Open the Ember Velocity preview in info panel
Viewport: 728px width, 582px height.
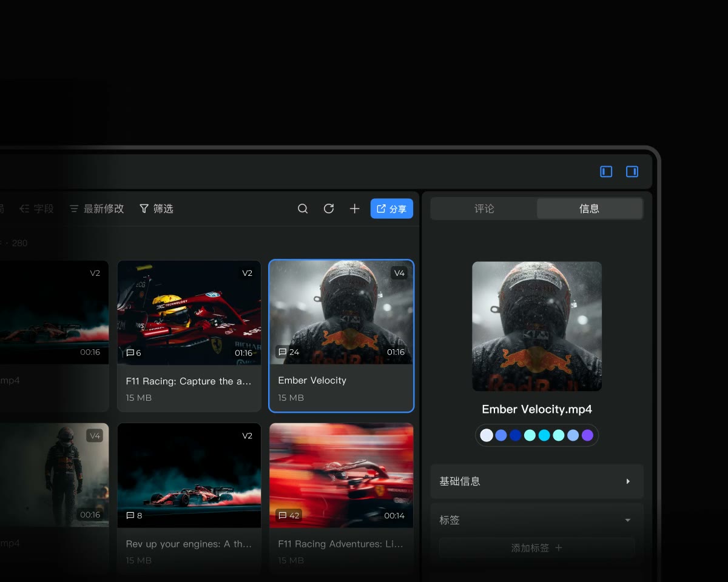[x=537, y=326]
